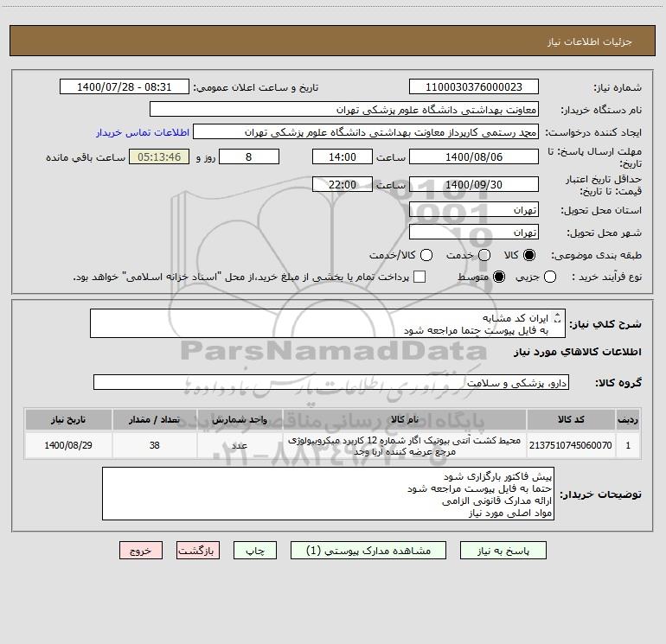666x644 pixels.
Task: Click the unit cell عدد
Action: [x=240, y=445]
